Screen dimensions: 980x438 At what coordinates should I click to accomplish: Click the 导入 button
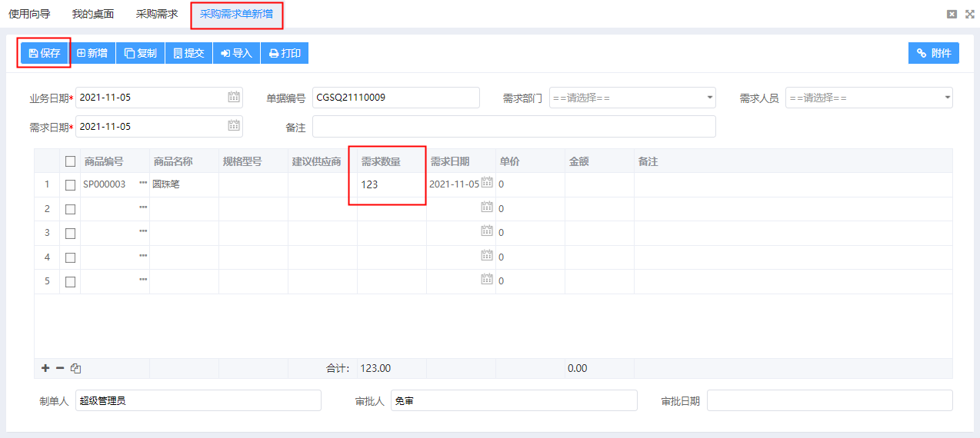pos(237,53)
